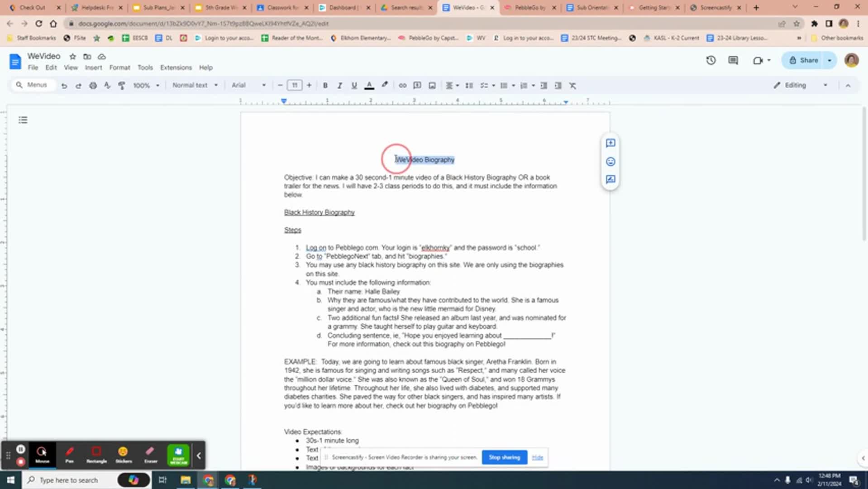Click the spell check icon
868x489 pixels.
pos(107,86)
